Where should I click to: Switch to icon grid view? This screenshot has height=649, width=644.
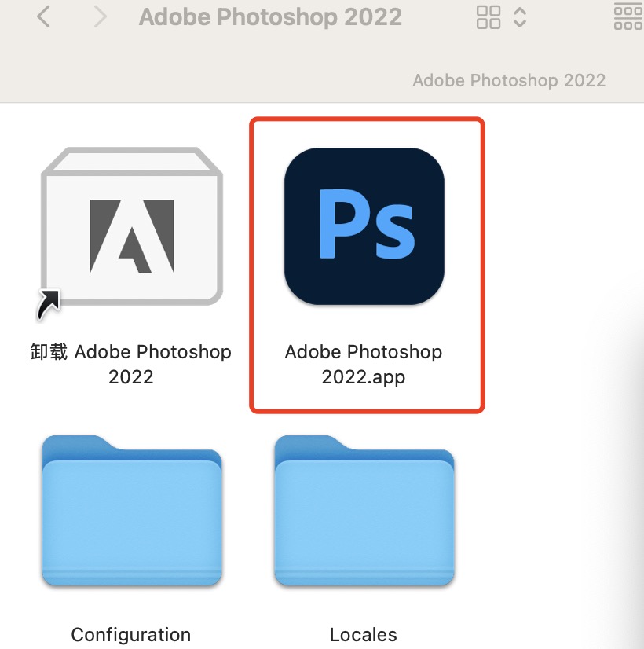tap(488, 16)
